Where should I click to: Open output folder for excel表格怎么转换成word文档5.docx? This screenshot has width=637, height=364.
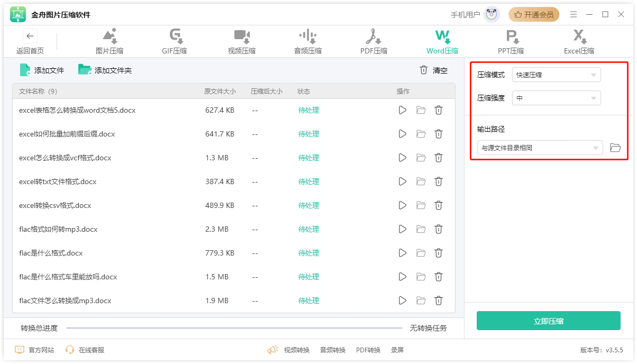pyautogui.click(x=421, y=110)
